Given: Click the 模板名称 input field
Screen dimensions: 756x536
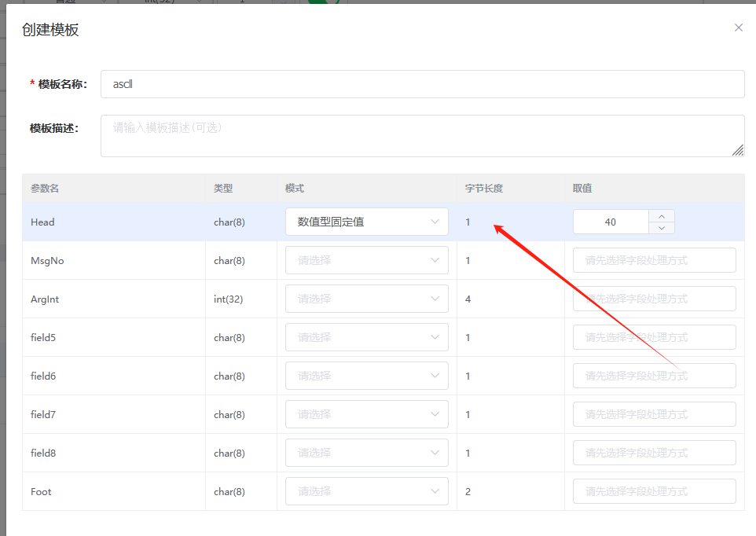Looking at the screenshot, I should pyautogui.click(x=422, y=84).
